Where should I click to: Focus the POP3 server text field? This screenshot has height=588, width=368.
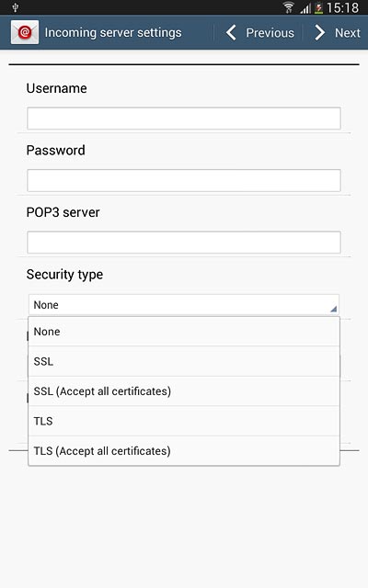coord(184,243)
